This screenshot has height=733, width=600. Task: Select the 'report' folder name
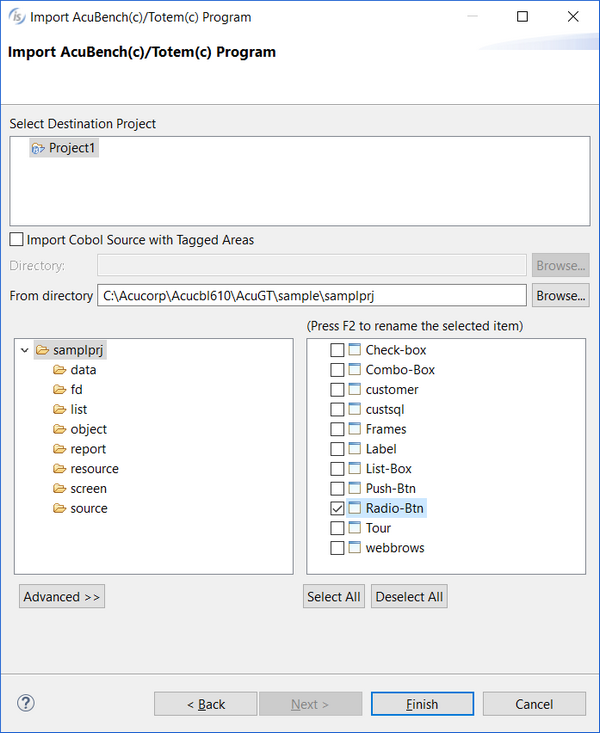pyautogui.click(x=88, y=449)
